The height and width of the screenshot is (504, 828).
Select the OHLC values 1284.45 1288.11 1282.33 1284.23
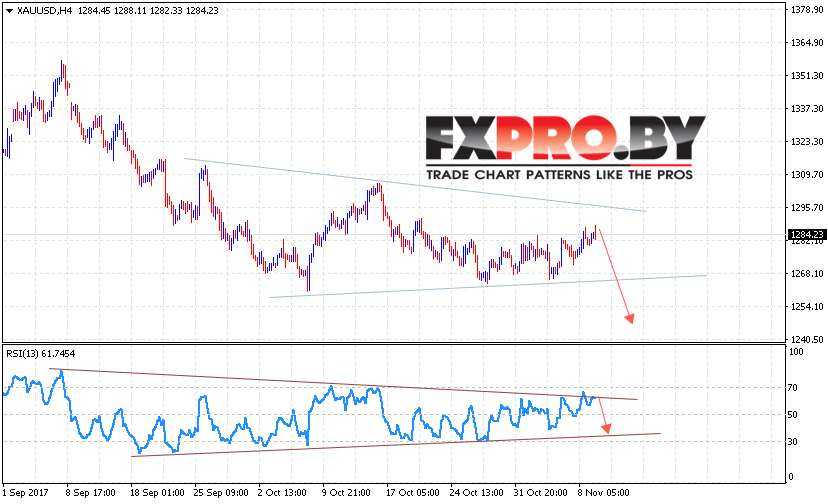point(148,11)
